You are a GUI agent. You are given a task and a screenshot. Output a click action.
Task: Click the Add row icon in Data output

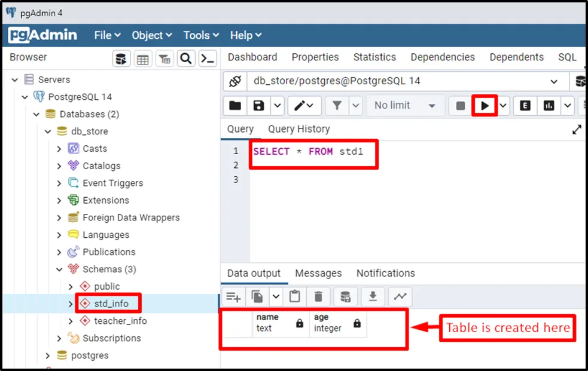[233, 296]
